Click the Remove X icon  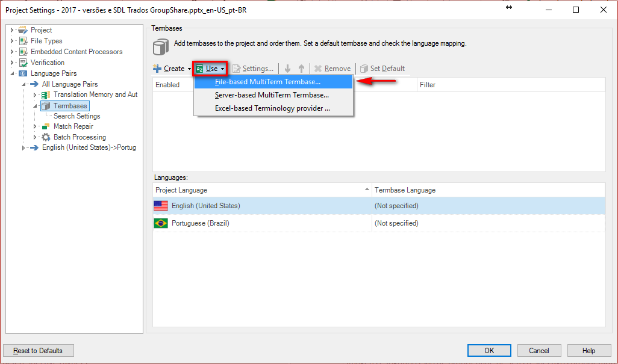pyautogui.click(x=318, y=69)
